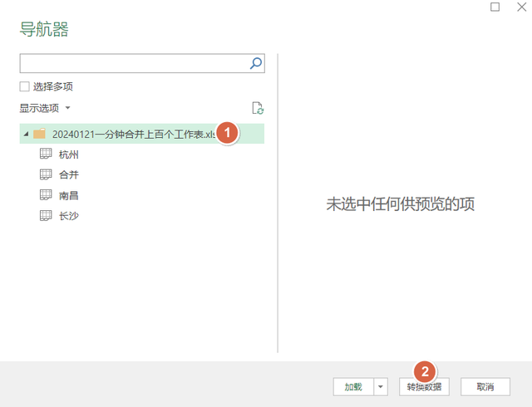Click the workbook folder icon
The width and height of the screenshot is (532, 407).
[x=39, y=134]
